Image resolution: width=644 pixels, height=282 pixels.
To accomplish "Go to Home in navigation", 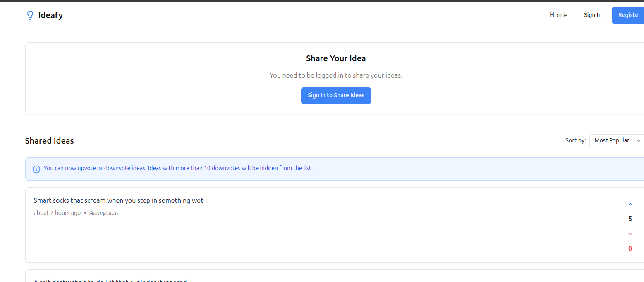I will pyautogui.click(x=558, y=15).
